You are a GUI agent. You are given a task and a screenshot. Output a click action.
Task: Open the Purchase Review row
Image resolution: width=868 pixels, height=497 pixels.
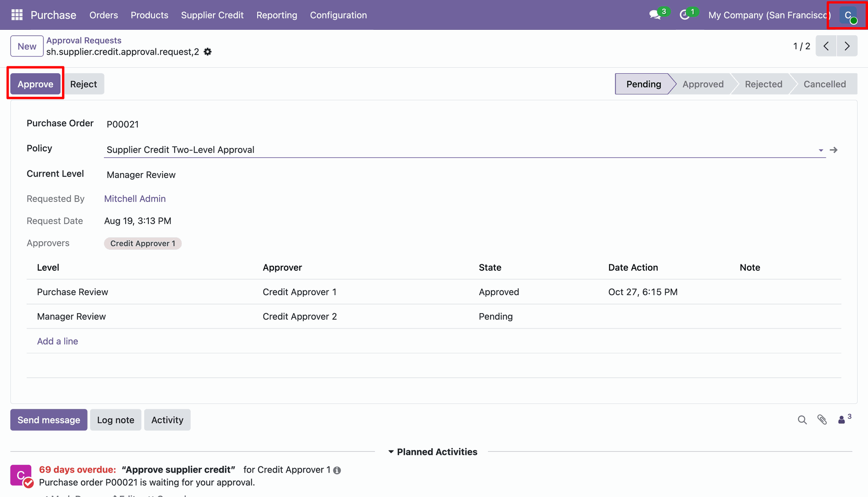[x=434, y=292]
